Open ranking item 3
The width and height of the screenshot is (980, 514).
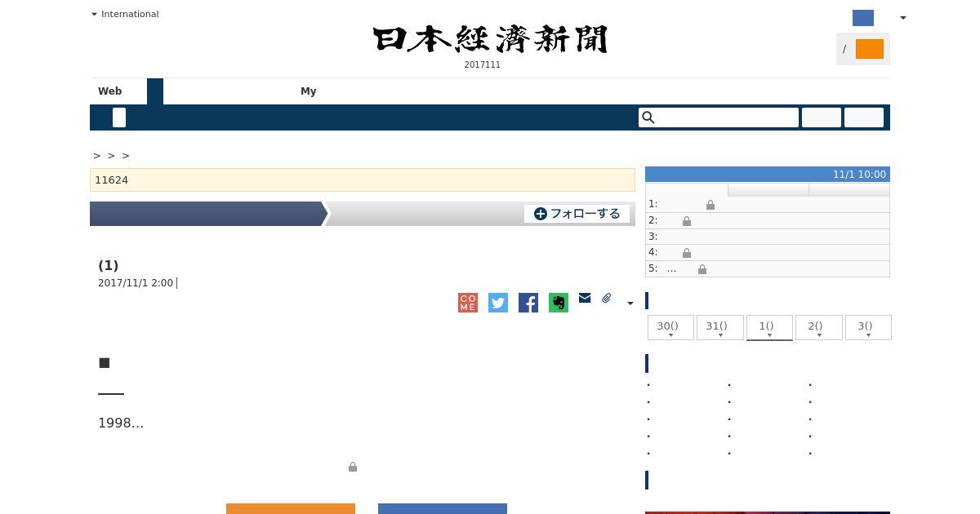tap(768, 237)
